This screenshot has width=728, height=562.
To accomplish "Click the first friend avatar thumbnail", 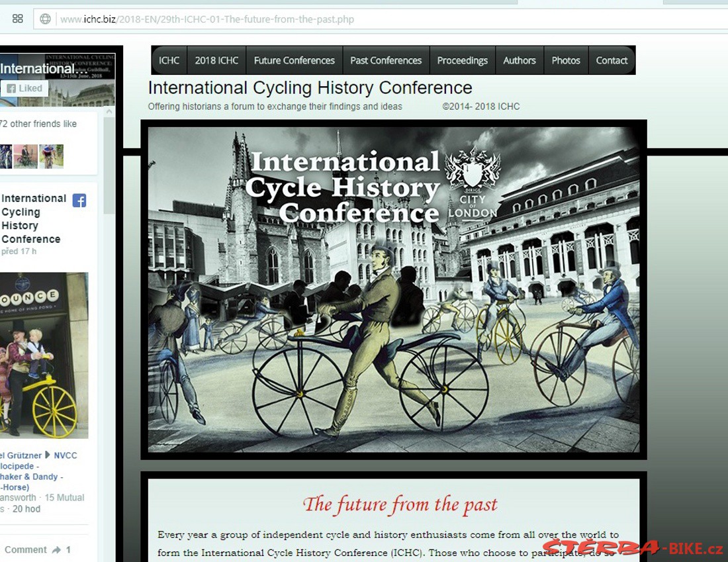I will click(x=5, y=156).
